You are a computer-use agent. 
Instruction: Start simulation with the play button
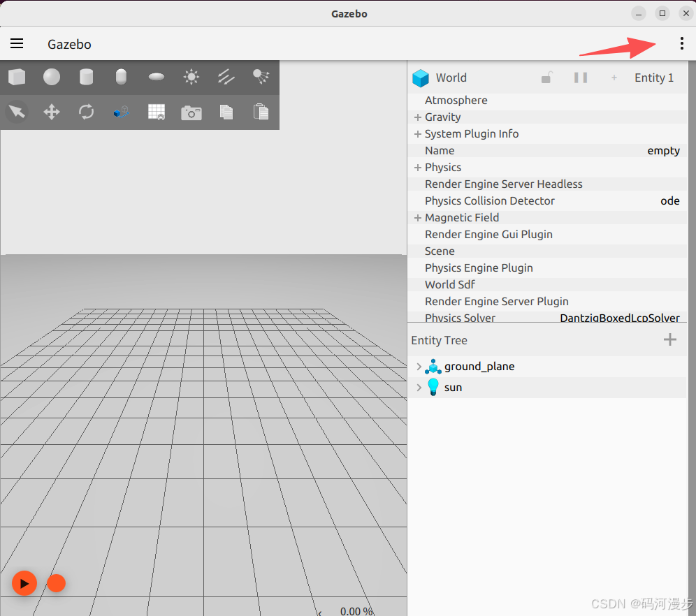click(x=24, y=583)
